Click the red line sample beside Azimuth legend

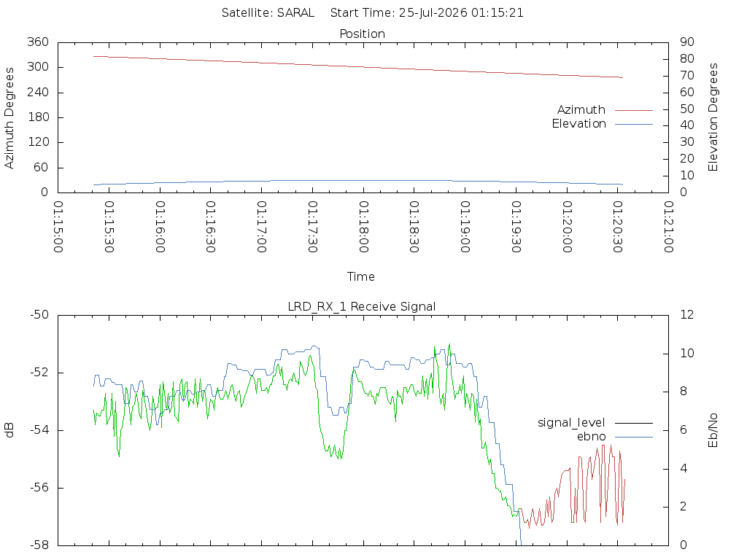634,111
